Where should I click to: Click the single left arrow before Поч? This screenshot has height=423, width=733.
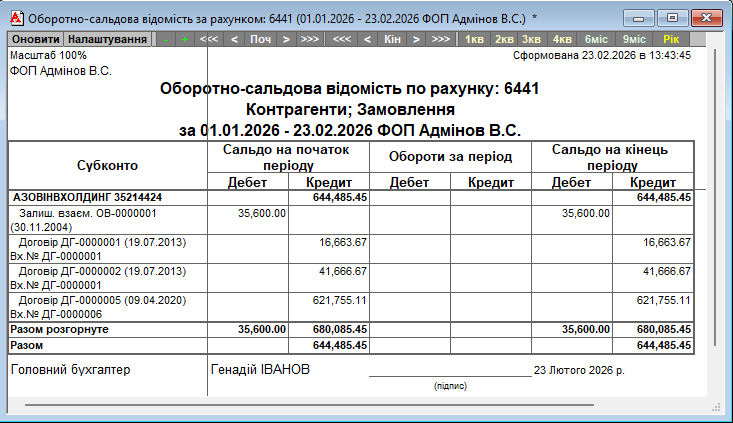tap(234, 39)
